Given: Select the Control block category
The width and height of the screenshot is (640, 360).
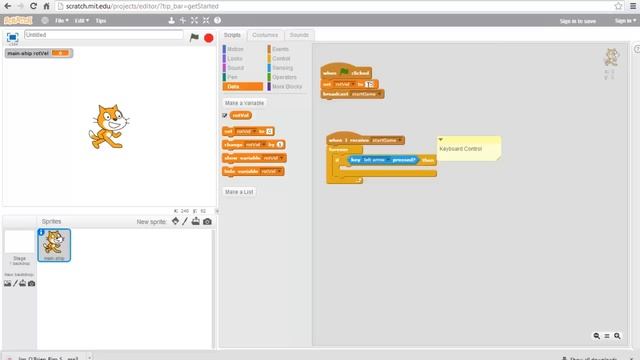Looking at the screenshot, I should (x=281, y=58).
